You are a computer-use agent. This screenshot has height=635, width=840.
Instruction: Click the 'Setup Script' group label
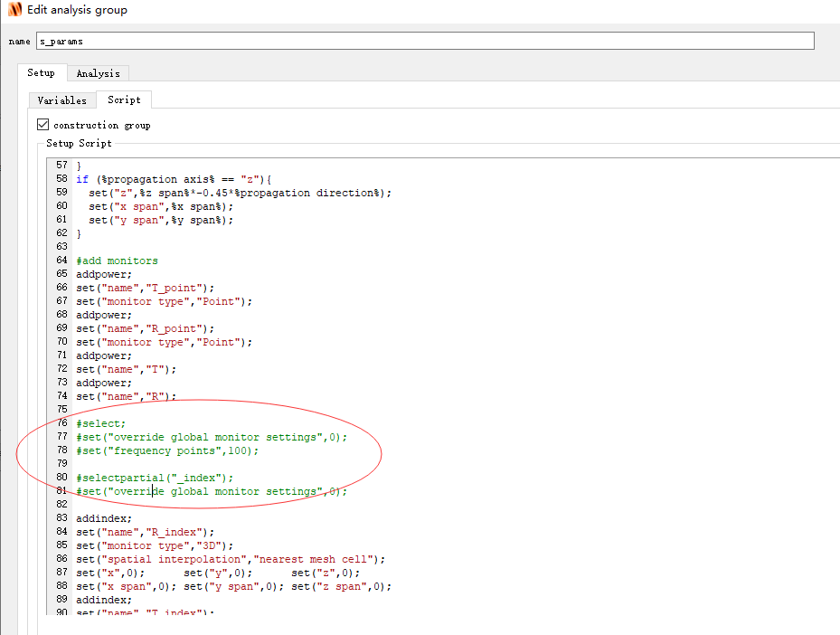point(79,143)
